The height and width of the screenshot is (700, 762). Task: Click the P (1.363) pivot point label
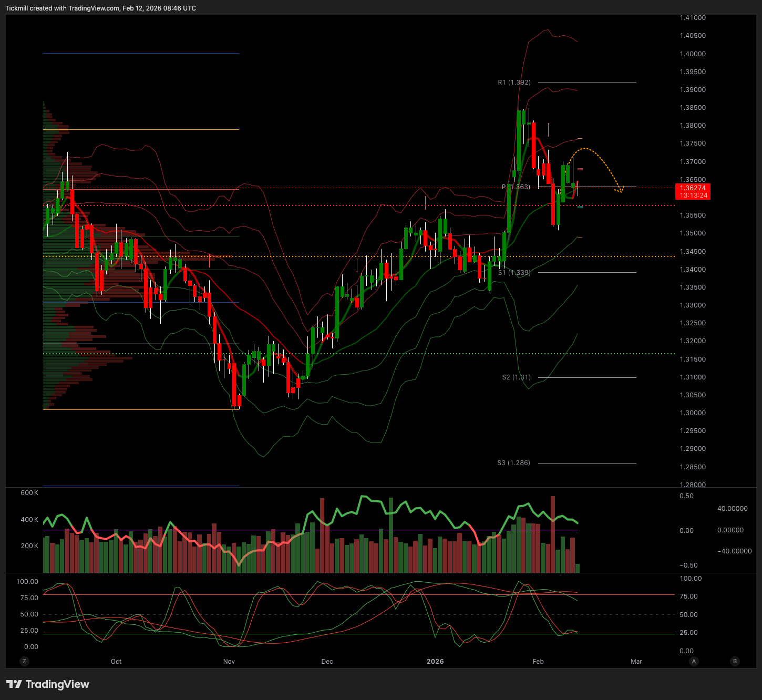516,187
